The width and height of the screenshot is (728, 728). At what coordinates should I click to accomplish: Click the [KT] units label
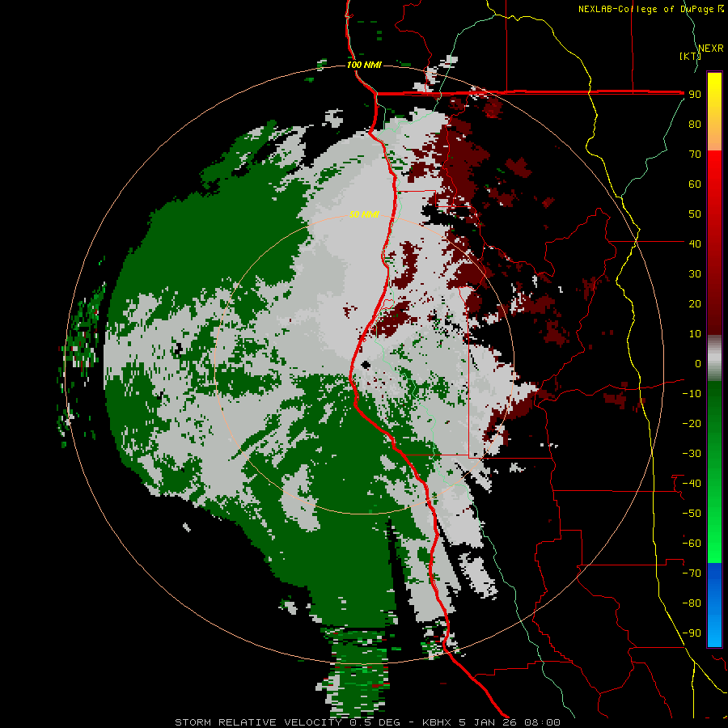point(690,56)
